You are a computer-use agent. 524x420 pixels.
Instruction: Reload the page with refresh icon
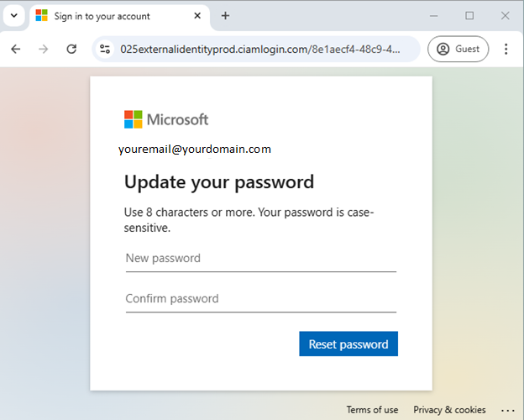tap(71, 50)
